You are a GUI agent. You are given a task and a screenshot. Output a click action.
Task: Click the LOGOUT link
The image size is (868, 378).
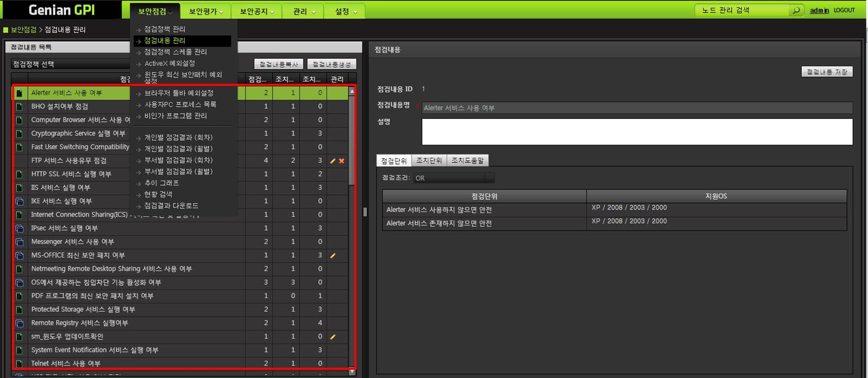coord(844,10)
